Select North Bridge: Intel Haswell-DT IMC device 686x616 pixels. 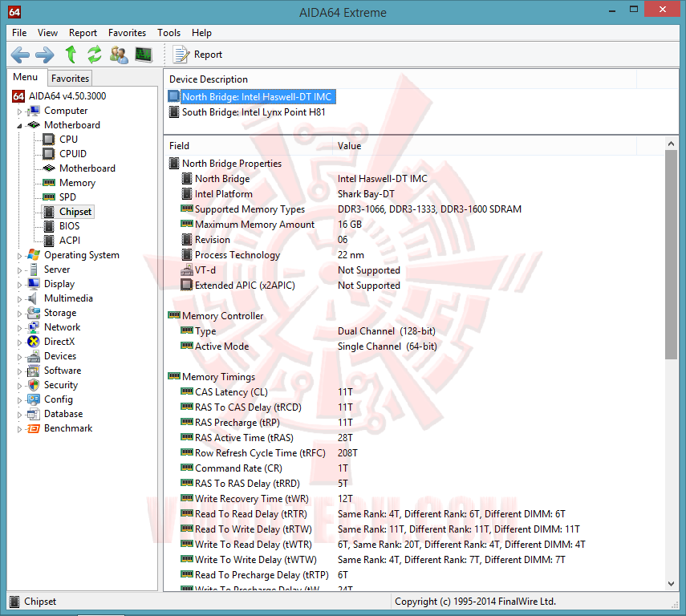[257, 97]
